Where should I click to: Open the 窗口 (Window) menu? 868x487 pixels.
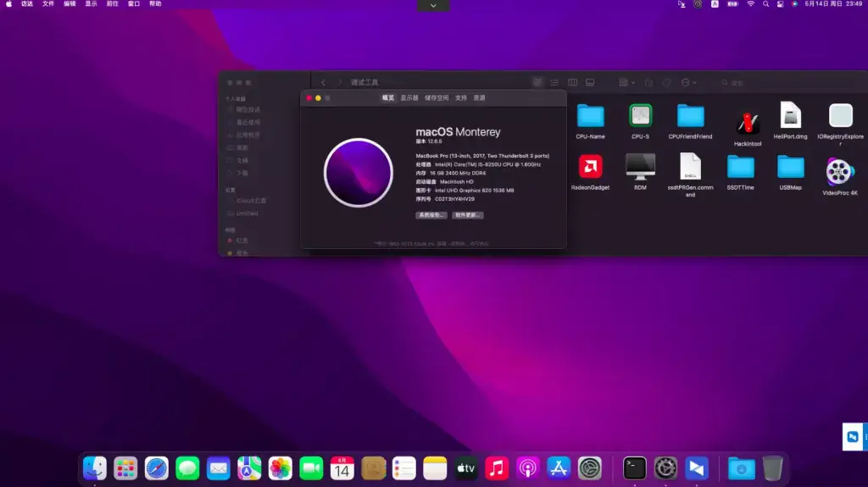pyautogui.click(x=134, y=4)
